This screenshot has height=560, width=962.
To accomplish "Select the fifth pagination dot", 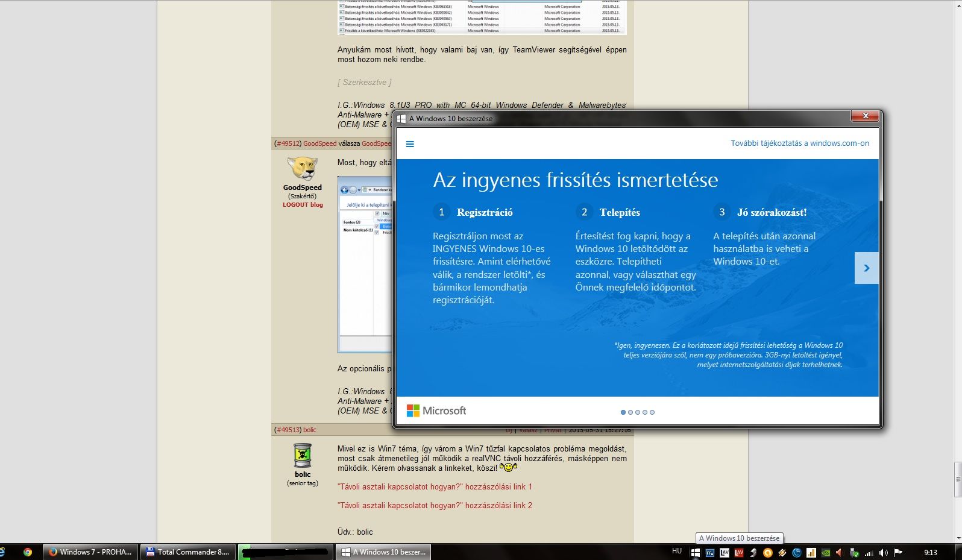I will point(652,412).
